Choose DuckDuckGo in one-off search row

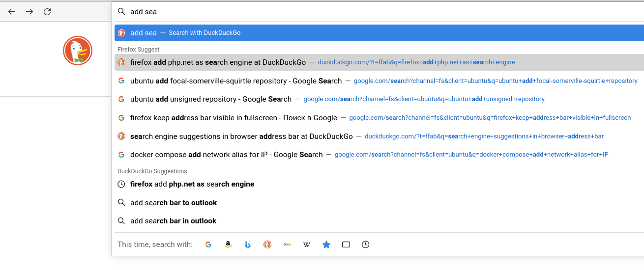pyautogui.click(x=267, y=244)
